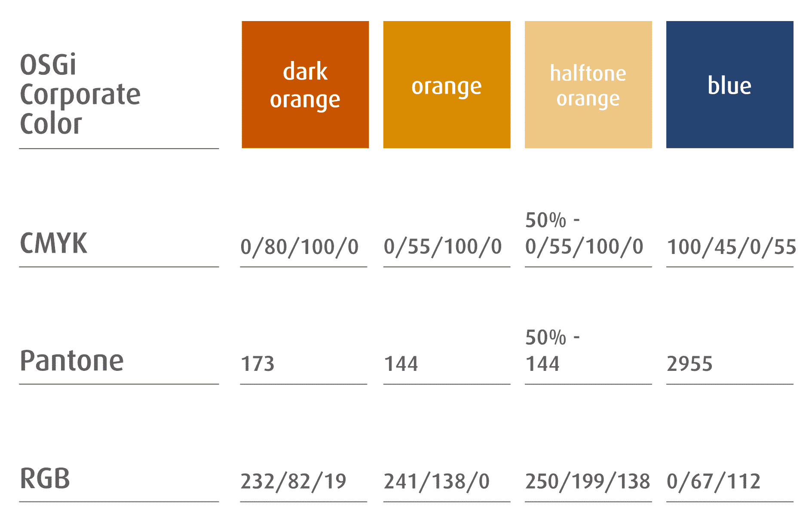Click RGB value 250/199/138
812x529 pixels.
(588, 481)
